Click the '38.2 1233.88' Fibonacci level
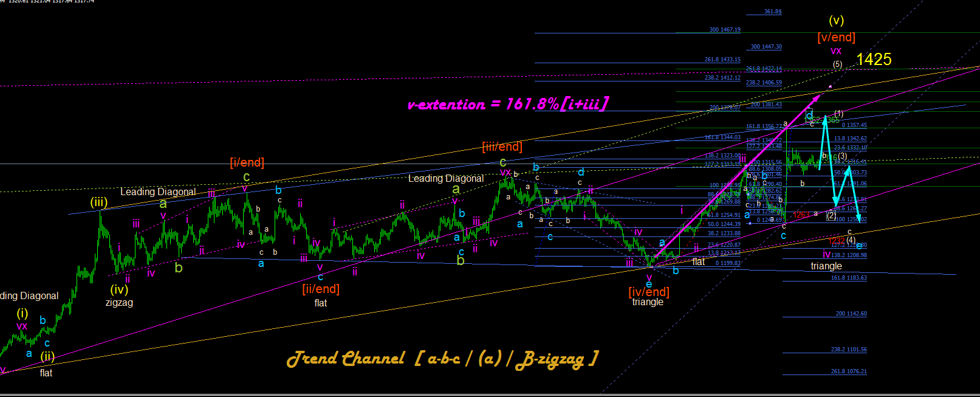Screen dimensions: 980x397 [724, 233]
